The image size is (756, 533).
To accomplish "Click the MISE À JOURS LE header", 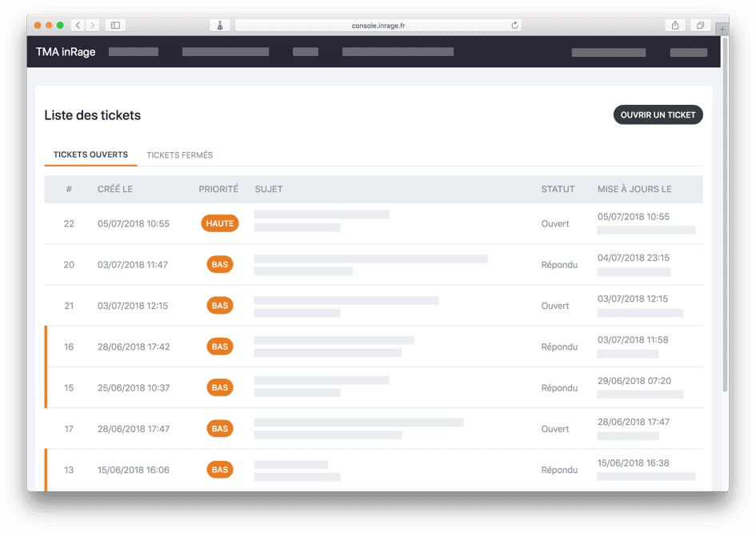I will 634,189.
